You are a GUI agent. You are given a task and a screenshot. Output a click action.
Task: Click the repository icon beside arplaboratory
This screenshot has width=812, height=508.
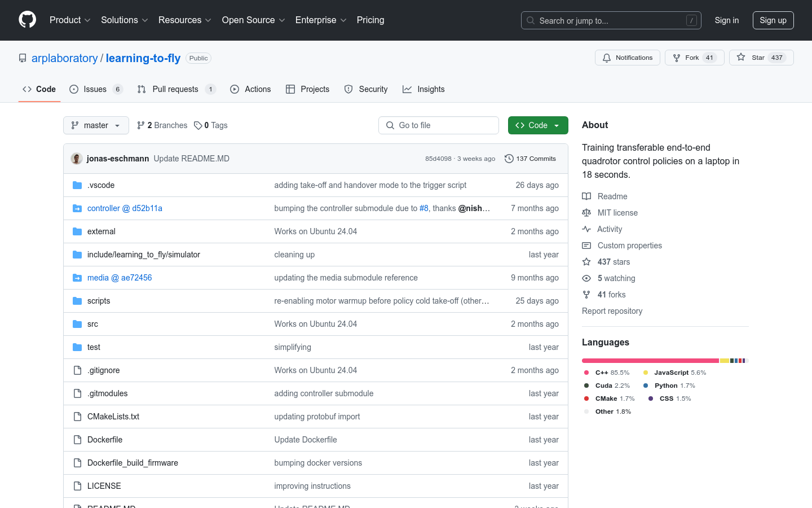pyautogui.click(x=23, y=58)
